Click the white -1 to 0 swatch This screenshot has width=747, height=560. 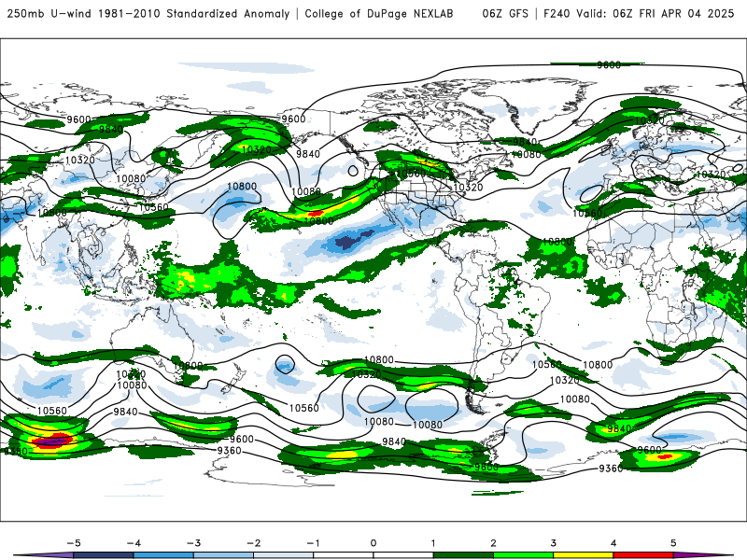pyautogui.click(x=344, y=555)
